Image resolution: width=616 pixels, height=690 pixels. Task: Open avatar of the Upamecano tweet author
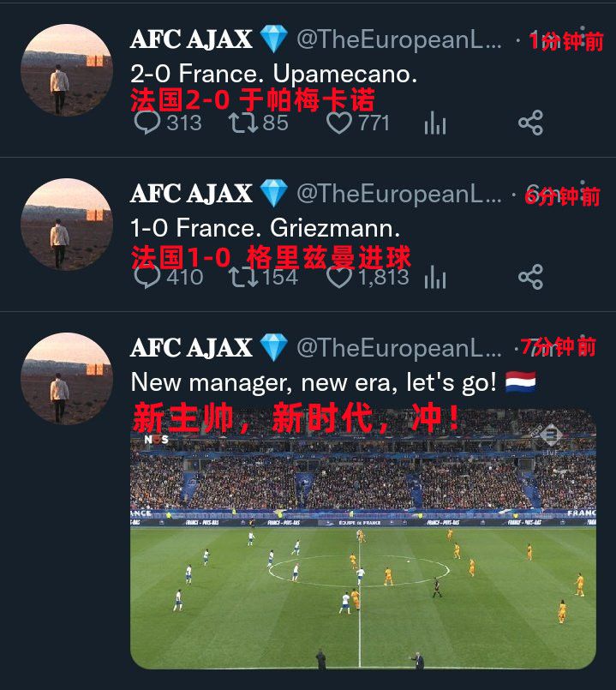click(x=67, y=70)
